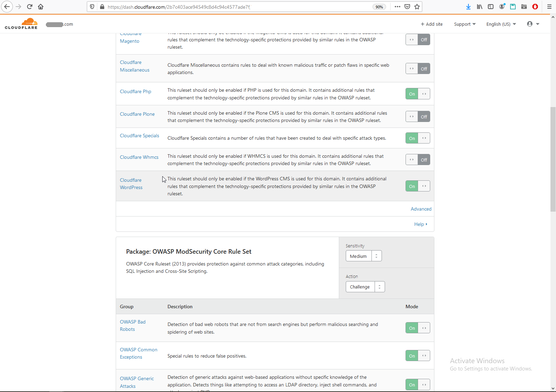Click the folder-tab extension icon in toolbar
The width and height of the screenshot is (556, 392).
click(524, 7)
